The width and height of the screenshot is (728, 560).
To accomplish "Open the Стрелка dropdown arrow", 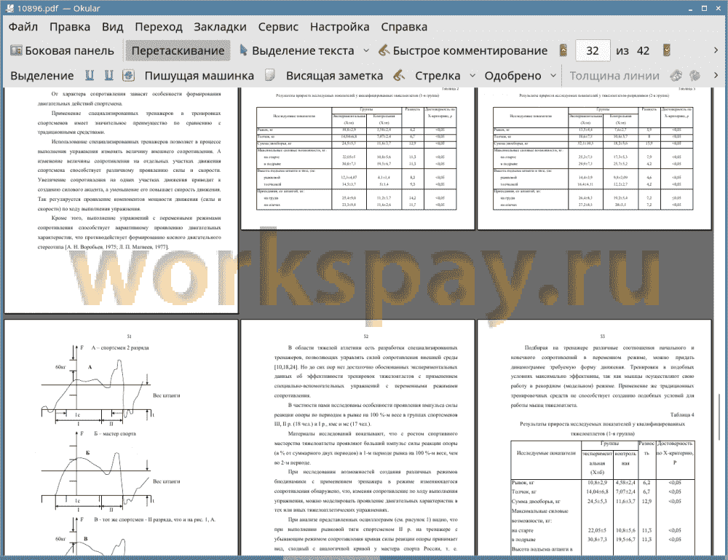I will tap(472, 76).
